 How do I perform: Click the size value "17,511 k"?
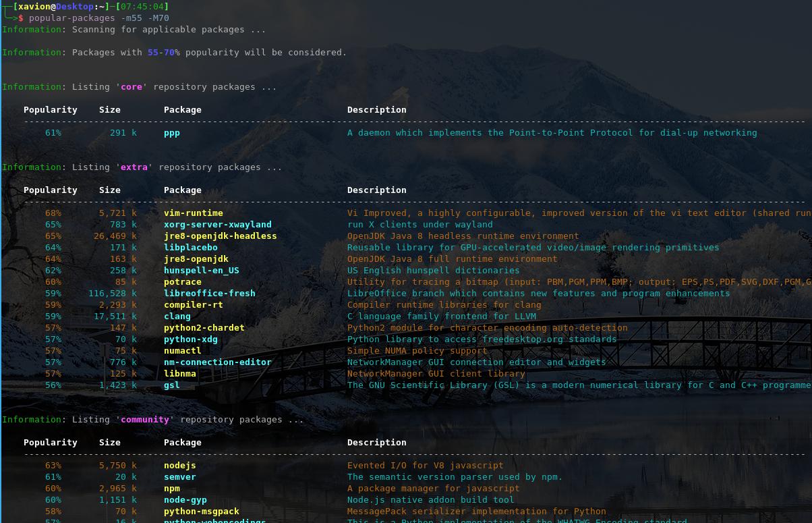115,316
